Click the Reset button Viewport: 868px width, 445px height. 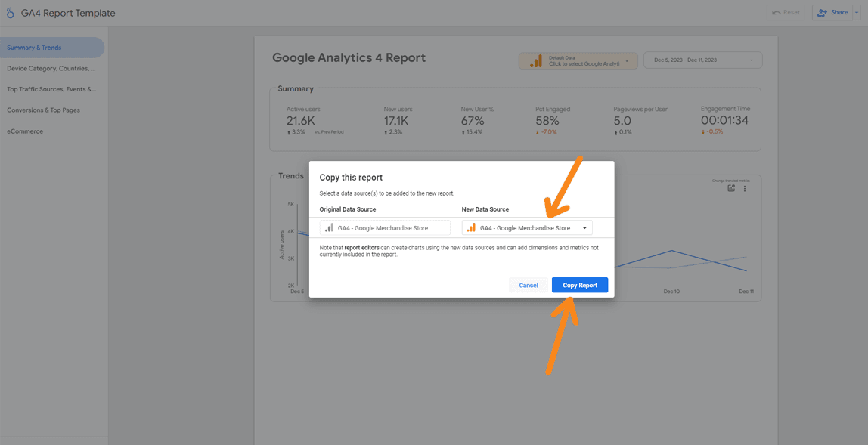786,12
